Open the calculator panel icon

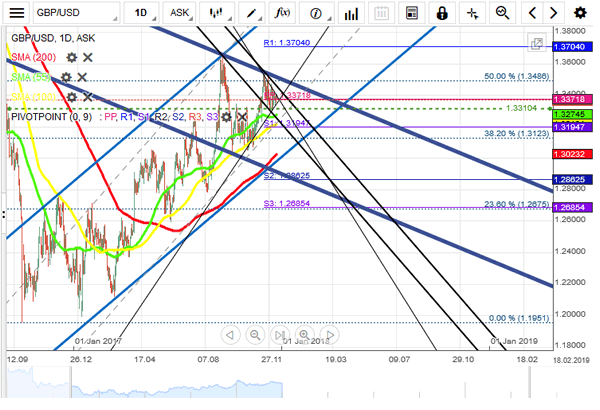(411, 13)
